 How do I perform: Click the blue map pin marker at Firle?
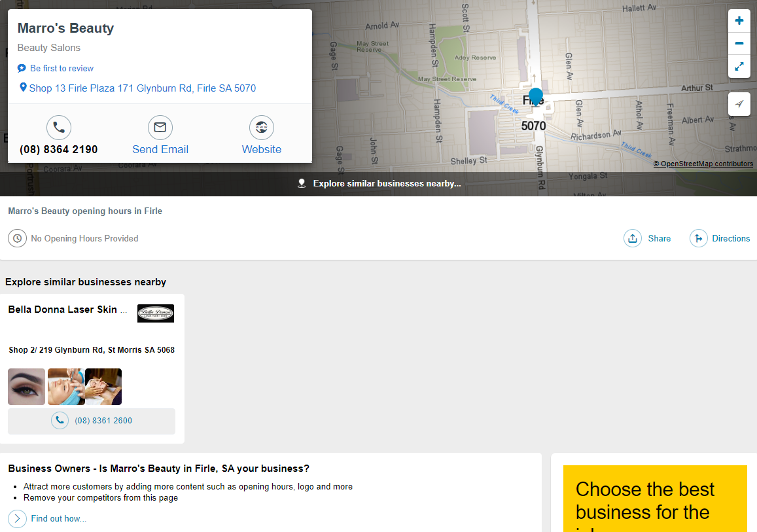[x=535, y=97]
